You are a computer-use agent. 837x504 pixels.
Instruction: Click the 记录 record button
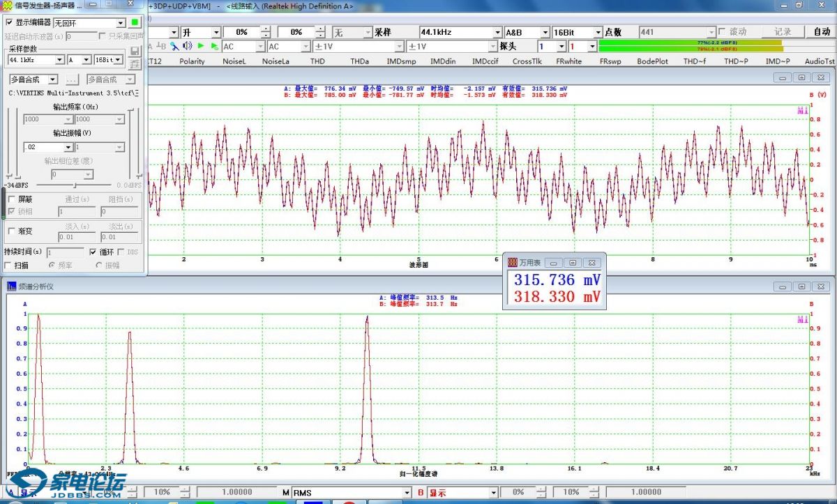783,31
